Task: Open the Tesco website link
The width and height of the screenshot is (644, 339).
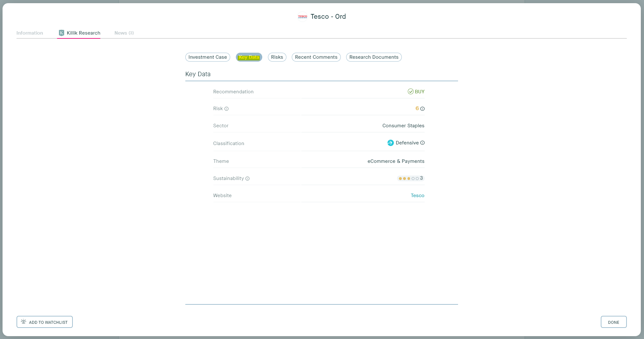Action: 417,196
